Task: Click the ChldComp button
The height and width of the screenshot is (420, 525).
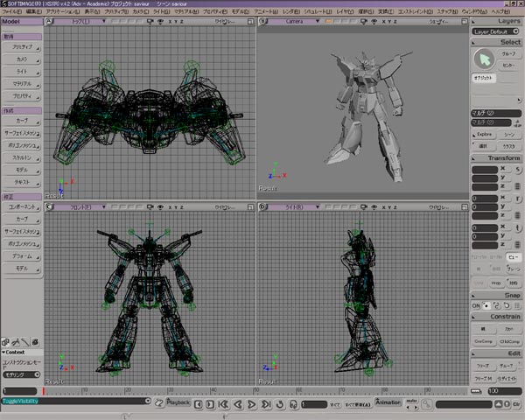Action: point(509,341)
